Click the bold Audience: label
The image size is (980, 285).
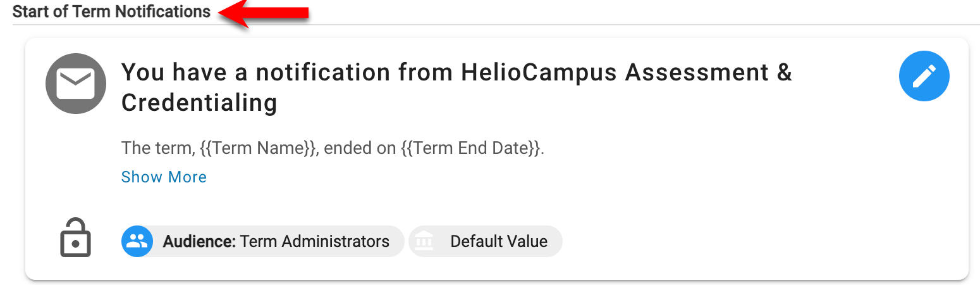pyautogui.click(x=199, y=241)
